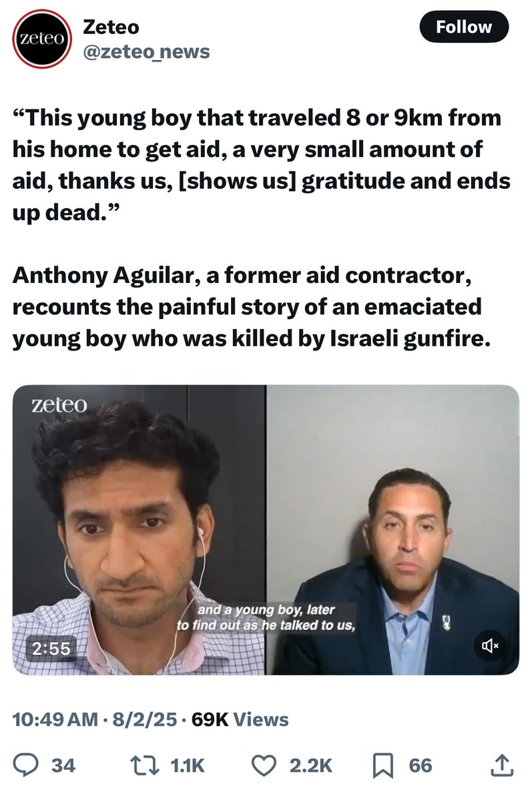This screenshot has width=532, height=801.
Task: Tap the zeteo watermark in the video
Action: tap(59, 405)
